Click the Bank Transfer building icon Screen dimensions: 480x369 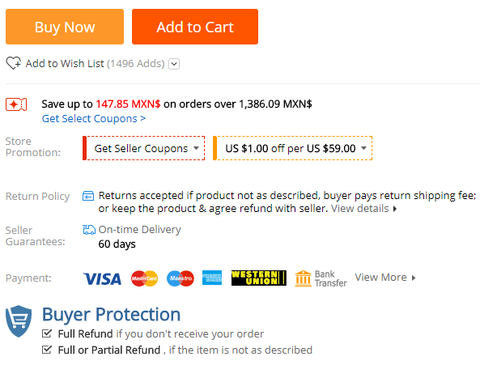click(303, 278)
